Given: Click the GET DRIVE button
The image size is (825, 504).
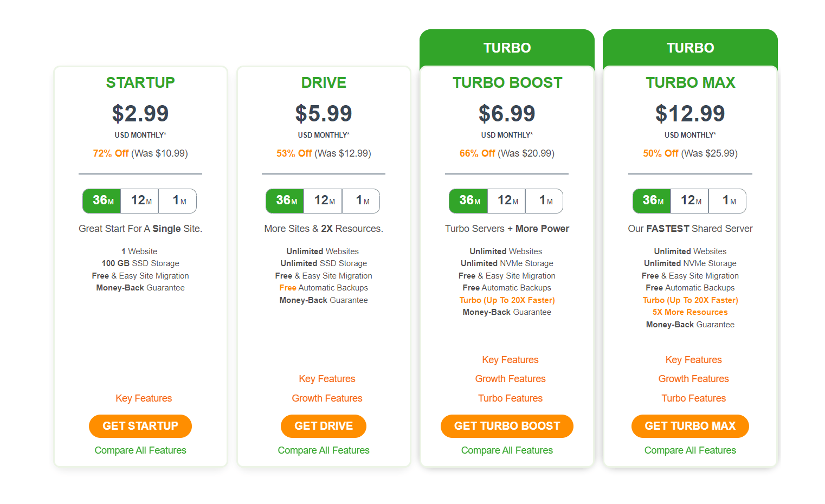Looking at the screenshot, I should point(323,426).
